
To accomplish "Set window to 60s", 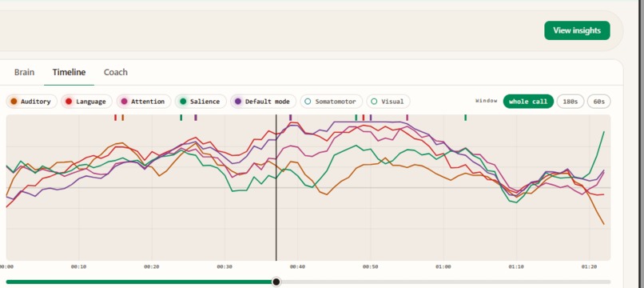I will click(x=598, y=102).
